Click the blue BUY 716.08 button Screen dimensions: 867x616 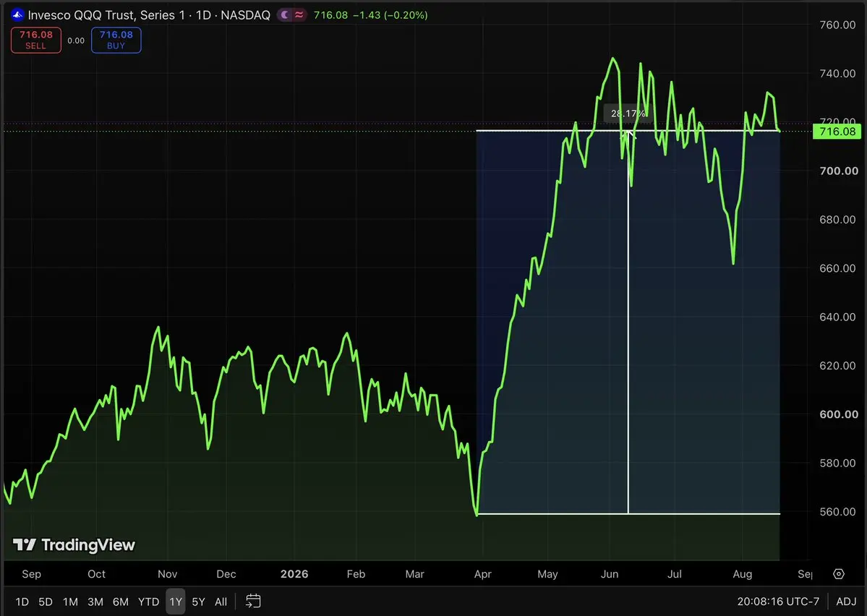(116, 40)
